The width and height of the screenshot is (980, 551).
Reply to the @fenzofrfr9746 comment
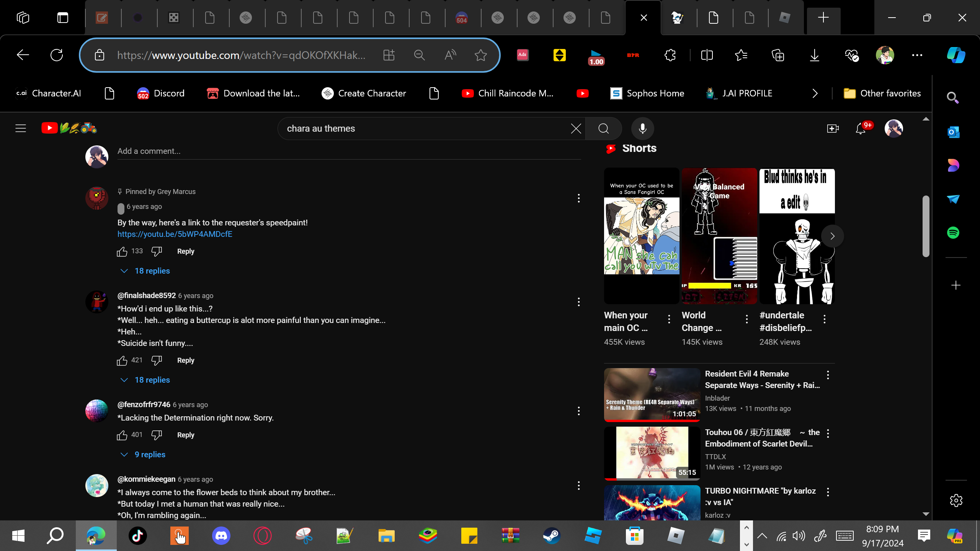click(x=186, y=435)
